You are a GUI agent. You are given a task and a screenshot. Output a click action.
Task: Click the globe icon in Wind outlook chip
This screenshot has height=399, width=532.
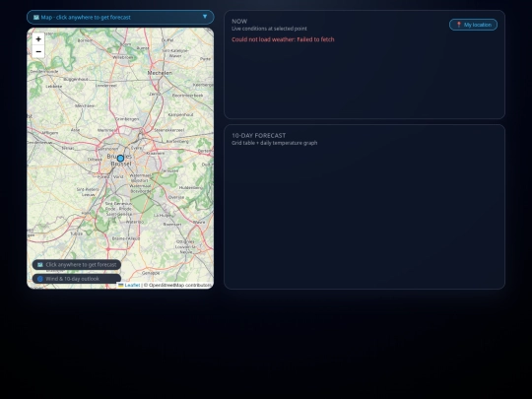[x=40, y=279]
